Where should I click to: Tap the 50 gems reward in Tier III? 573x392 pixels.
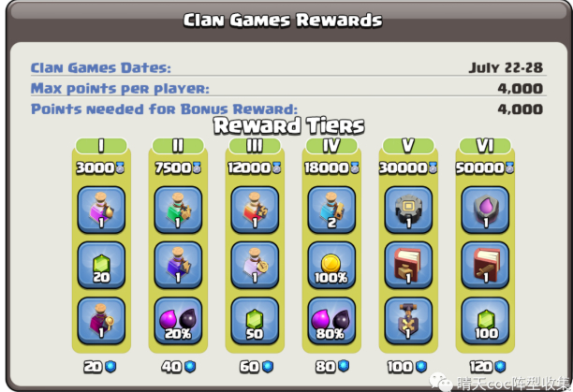(x=255, y=321)
